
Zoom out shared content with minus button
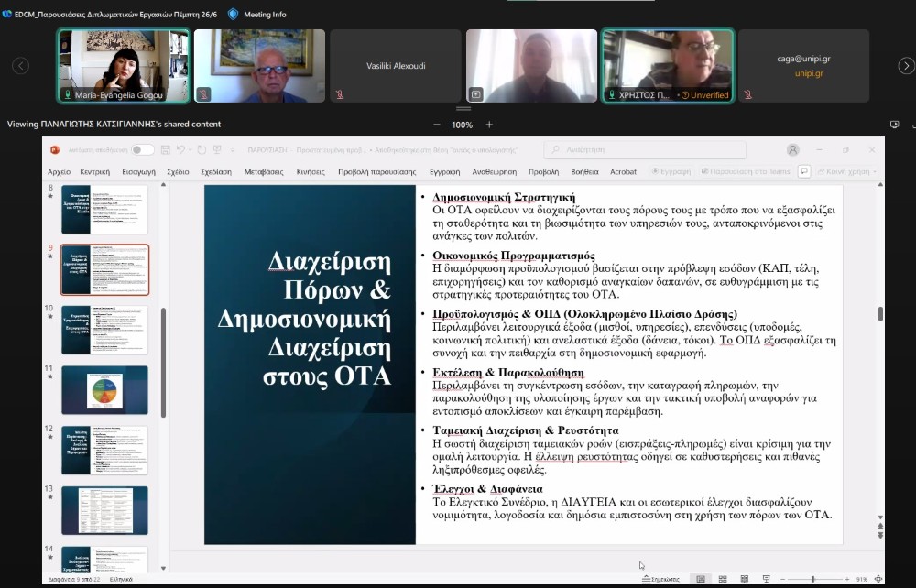tap(436, 125)
